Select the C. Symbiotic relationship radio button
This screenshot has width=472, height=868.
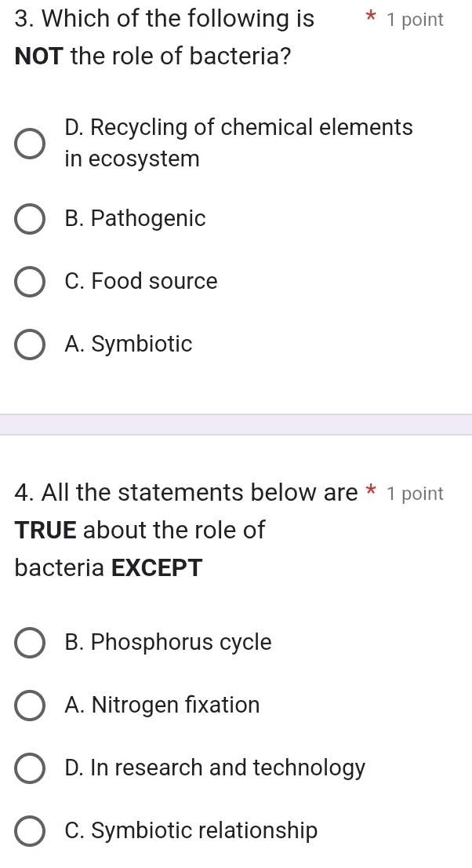[30, 831]
